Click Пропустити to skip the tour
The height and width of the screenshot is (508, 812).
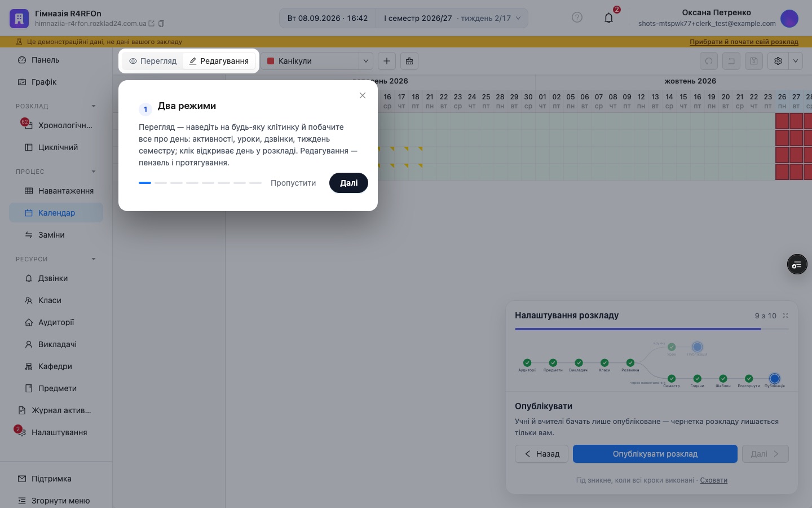tap(293, 183)
